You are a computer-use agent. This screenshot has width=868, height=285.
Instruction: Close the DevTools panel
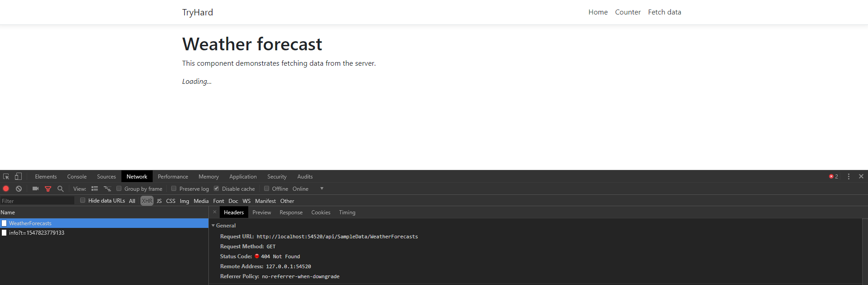861,177
